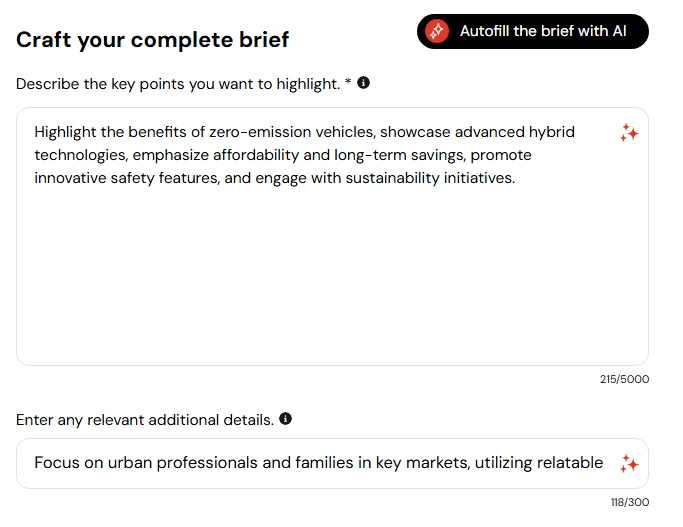Click the red sparkle icon inside Autofill button
This screenshot has height=527, width=683.
click(437, 31)
